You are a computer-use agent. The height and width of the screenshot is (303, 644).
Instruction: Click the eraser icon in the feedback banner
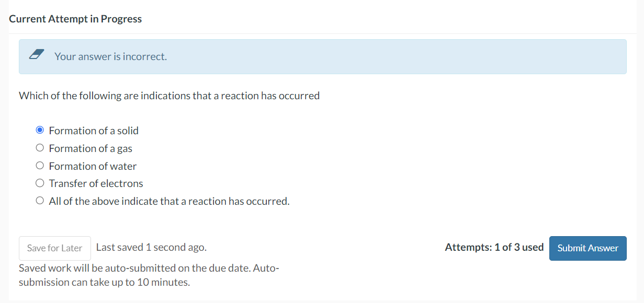tap(37, 53)
